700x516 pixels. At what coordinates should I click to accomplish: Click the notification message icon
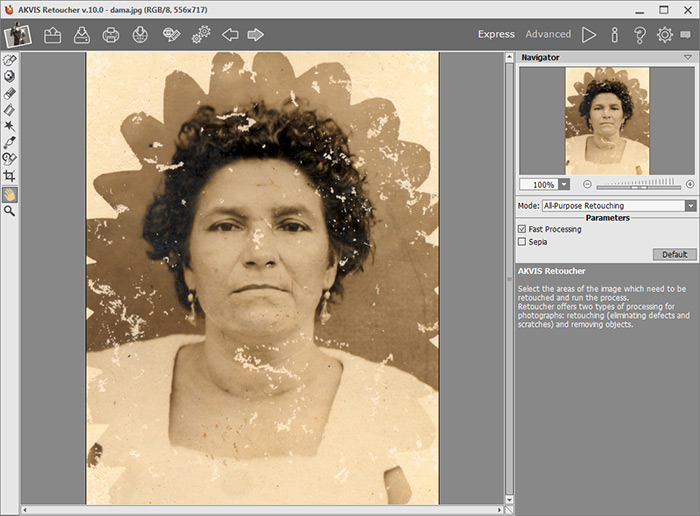[x=685, y=35]
